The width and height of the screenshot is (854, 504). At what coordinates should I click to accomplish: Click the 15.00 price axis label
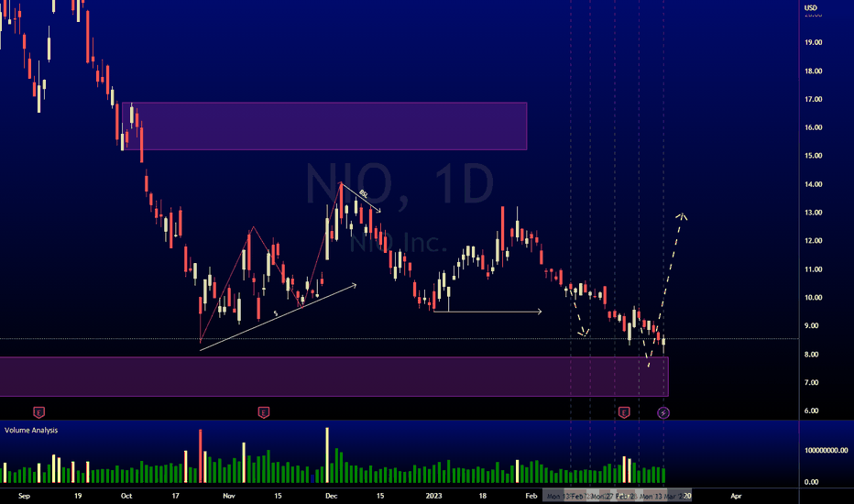pos(813,156)
